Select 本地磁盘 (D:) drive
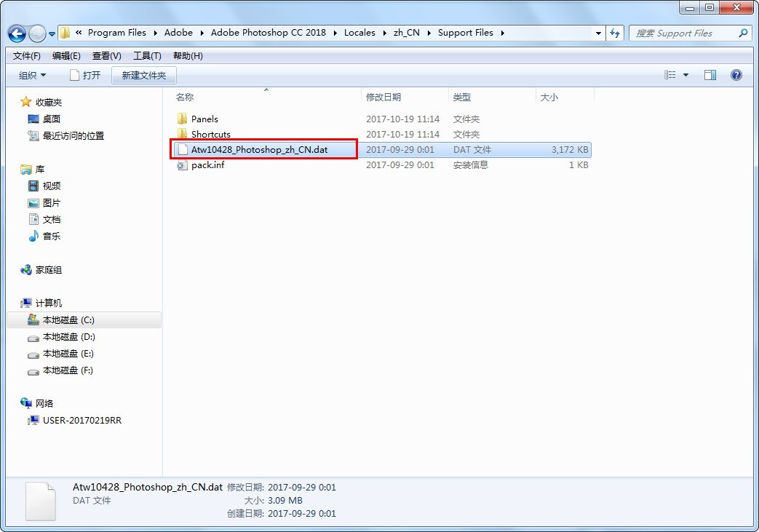 coord(68,337)
